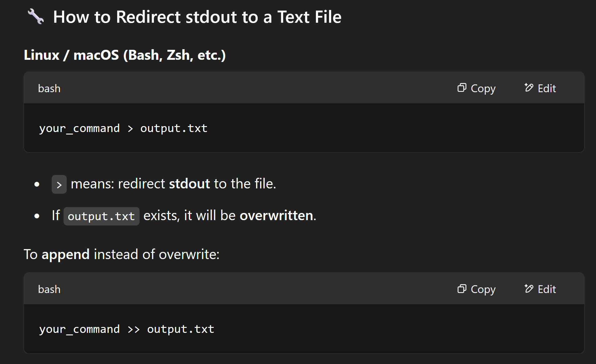Click the copy icon in second code header
Screen dimensions: 596x364
(462, 289)
